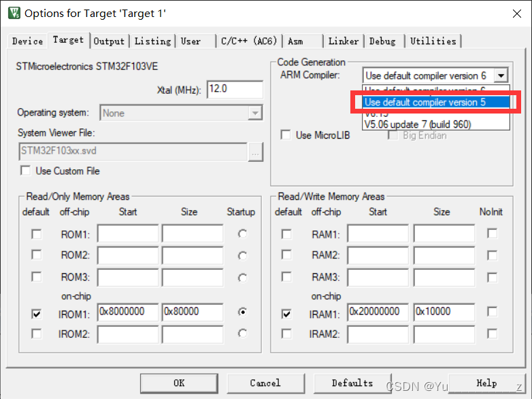Open the Debug tab
This screenshot has height=399, width=532.
384,41
